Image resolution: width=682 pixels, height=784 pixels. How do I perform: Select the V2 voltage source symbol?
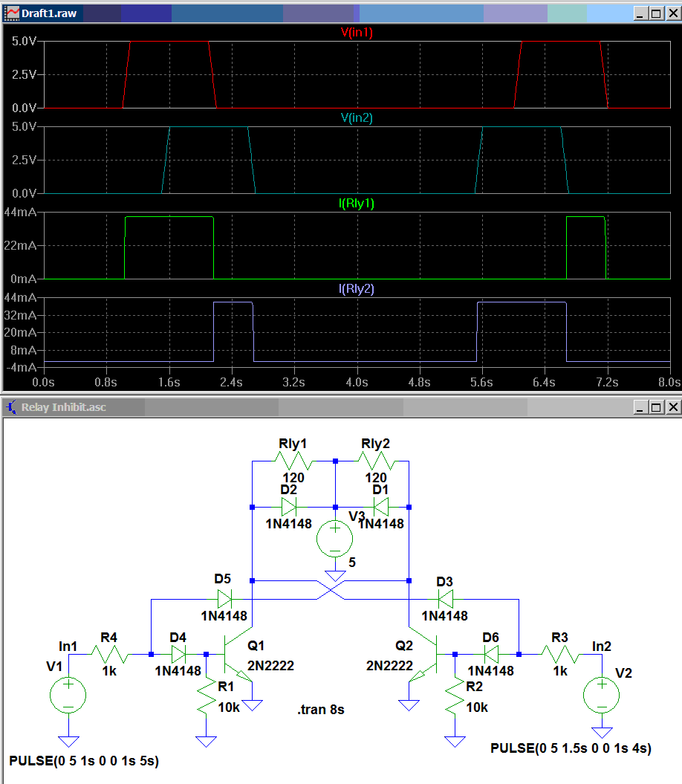[x=602, y=695]
